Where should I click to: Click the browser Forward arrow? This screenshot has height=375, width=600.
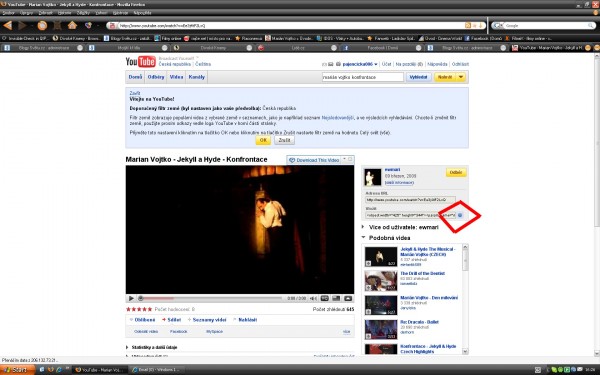pos(22,25)
